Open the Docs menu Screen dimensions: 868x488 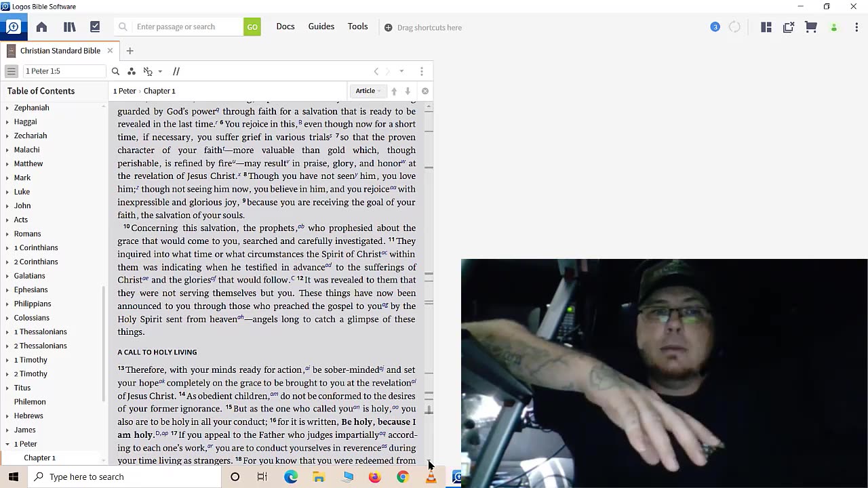point(285,26)
